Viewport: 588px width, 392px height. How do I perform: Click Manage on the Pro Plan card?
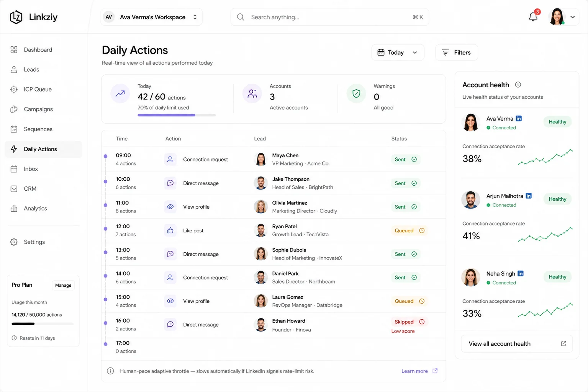pos(63,285)
